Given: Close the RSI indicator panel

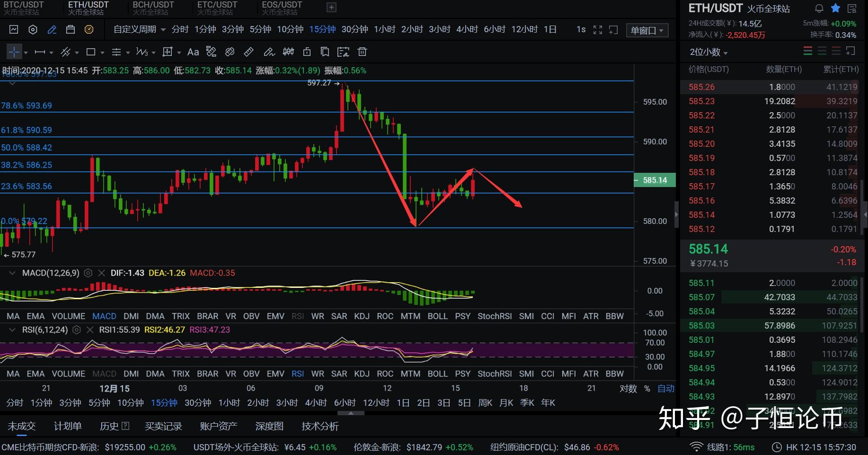Looking at the screenshot, I should tap(90, 330).
